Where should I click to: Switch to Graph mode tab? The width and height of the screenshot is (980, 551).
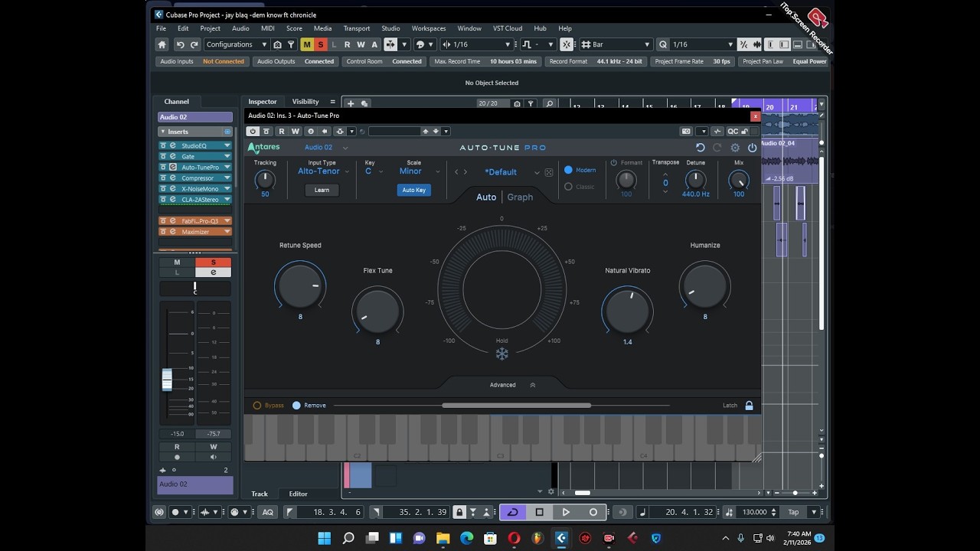click(520, 197)
